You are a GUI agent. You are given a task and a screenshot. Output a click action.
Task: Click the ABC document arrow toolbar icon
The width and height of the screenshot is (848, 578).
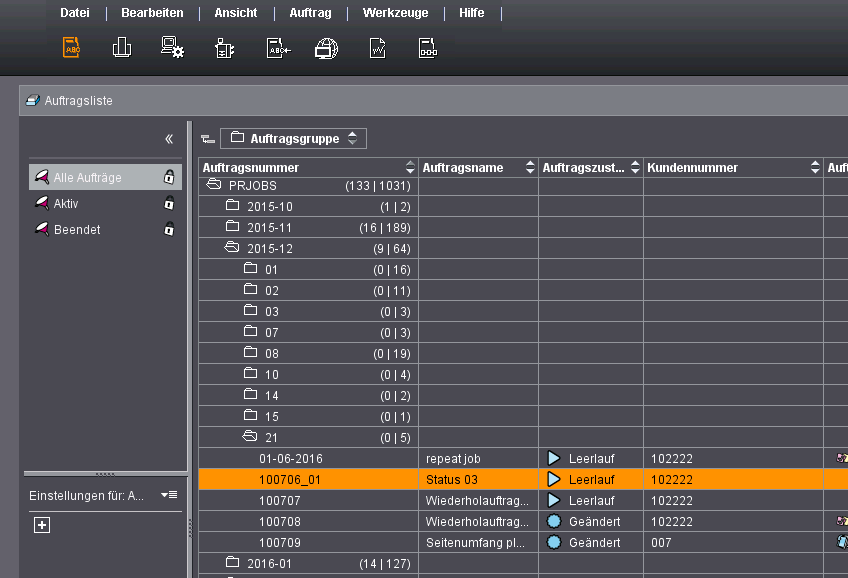click(279, 48)
